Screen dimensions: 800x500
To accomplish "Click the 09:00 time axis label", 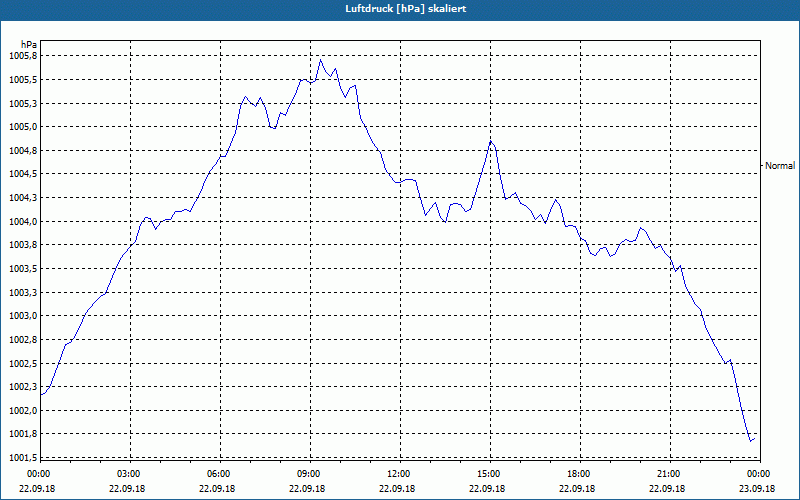I will [308, 474].
